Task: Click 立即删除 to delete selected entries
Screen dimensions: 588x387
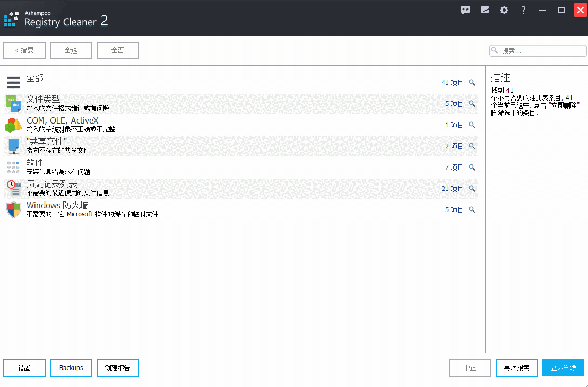Action: 563,368
